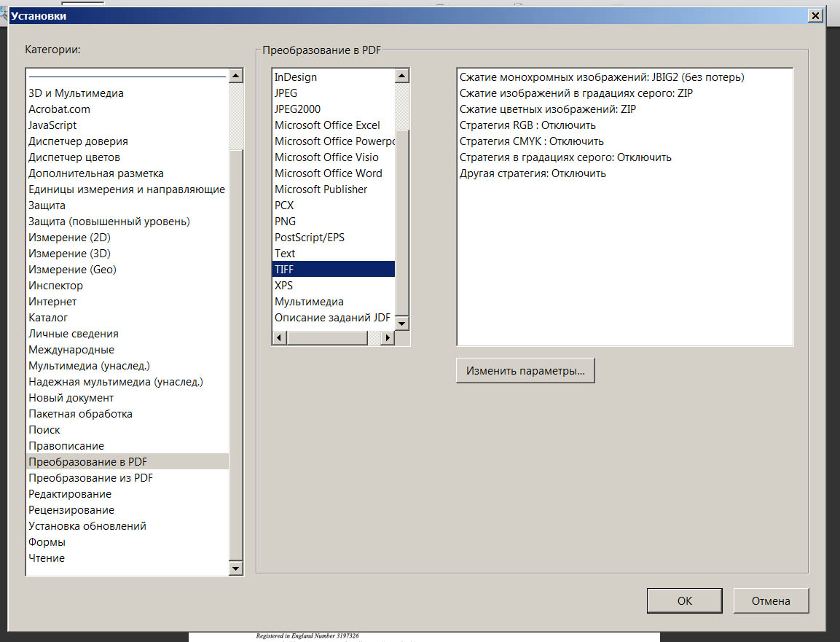840x642 pixels.
Task: Click formats list horizontal scroll-right arrow
Action: click(x=388, y=337)
